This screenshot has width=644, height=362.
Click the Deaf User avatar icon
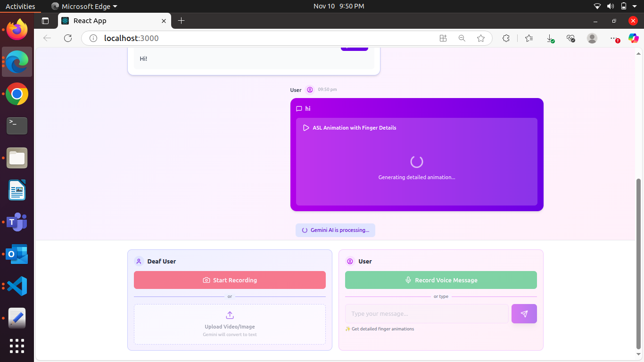138,261
